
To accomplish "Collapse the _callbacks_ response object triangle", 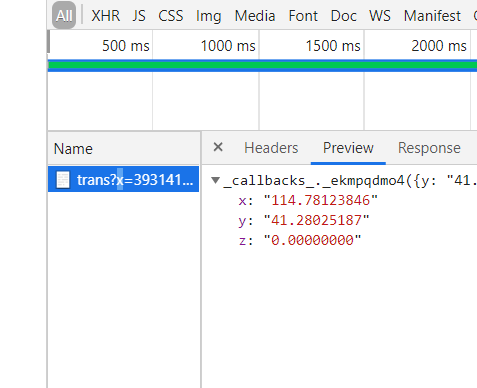I will point(216,180).
